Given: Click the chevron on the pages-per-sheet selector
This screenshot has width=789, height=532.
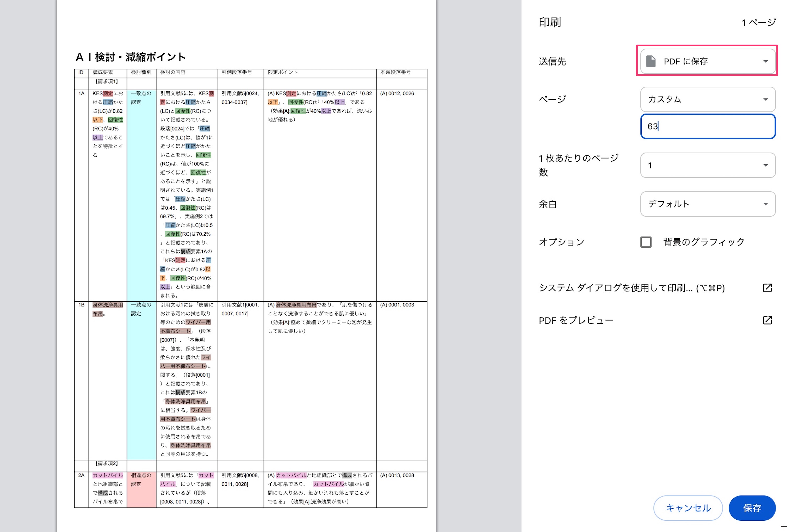Looking at the screenshot, I should (x=766, y=165).
